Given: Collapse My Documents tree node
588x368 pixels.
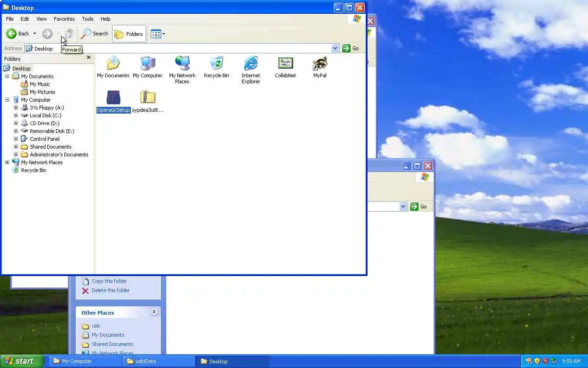Looking at the screenshot, I should [7, 76].
